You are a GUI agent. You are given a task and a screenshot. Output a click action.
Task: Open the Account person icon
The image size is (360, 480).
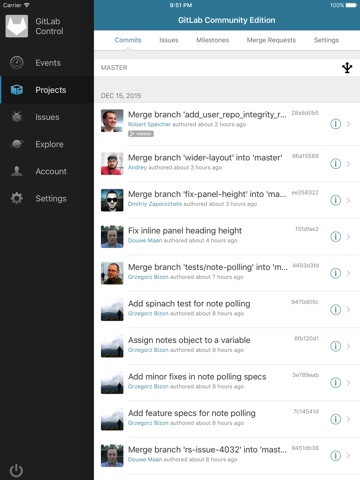click(17, 171)
